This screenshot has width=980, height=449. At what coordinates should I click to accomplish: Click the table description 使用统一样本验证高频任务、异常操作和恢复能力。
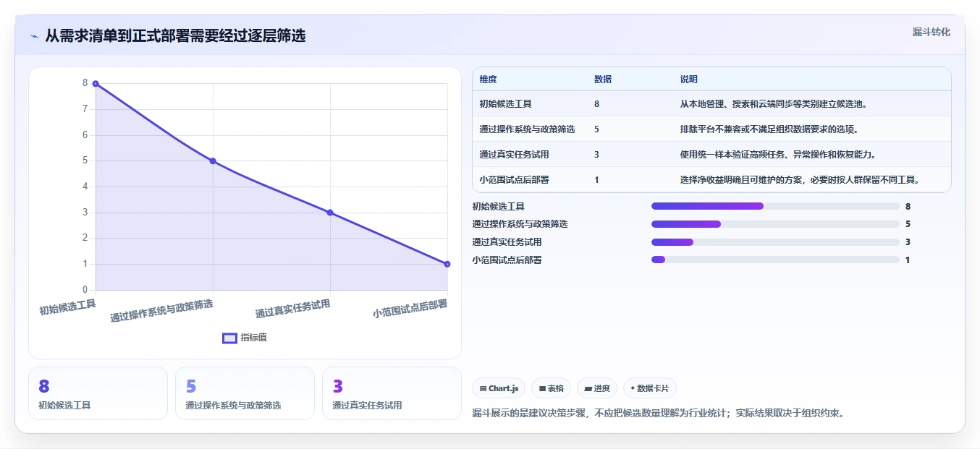coord(778,155)
